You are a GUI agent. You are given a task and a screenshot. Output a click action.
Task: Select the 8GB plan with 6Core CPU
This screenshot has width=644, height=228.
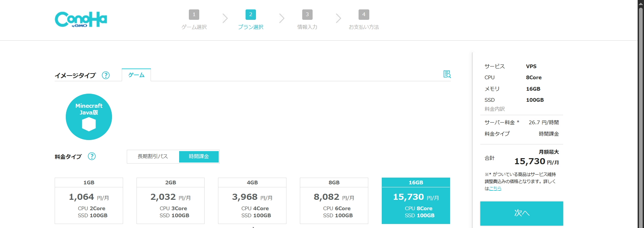click(x=334, y=201)
